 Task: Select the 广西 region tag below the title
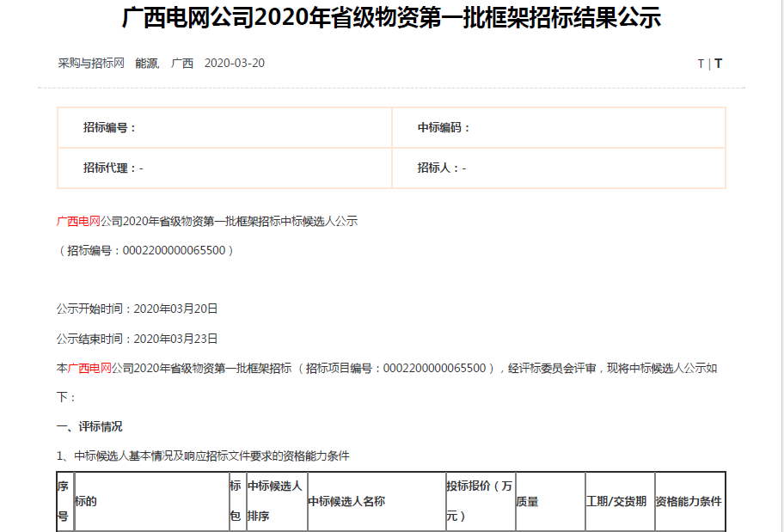pos(182,64)
